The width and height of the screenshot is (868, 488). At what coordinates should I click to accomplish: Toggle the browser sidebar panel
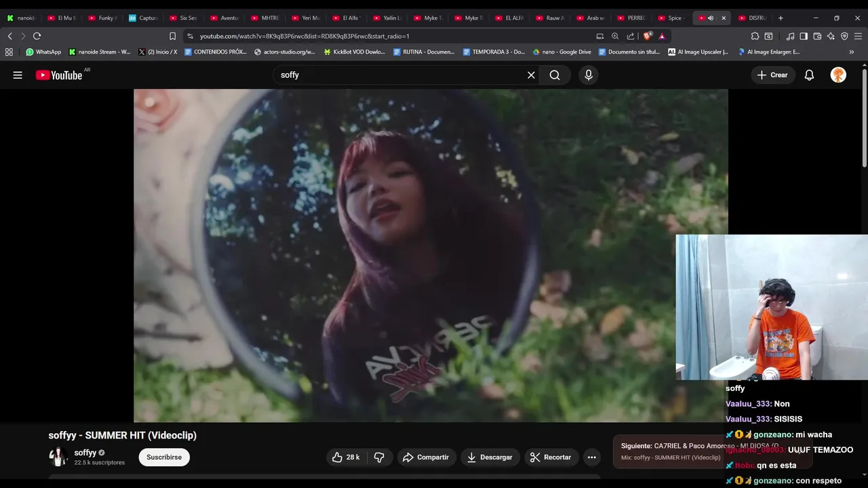pyautogui.click(x=804, y=36)
